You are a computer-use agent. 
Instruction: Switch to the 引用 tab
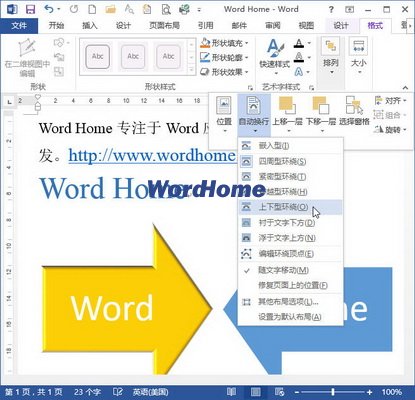tap(205, 25)
